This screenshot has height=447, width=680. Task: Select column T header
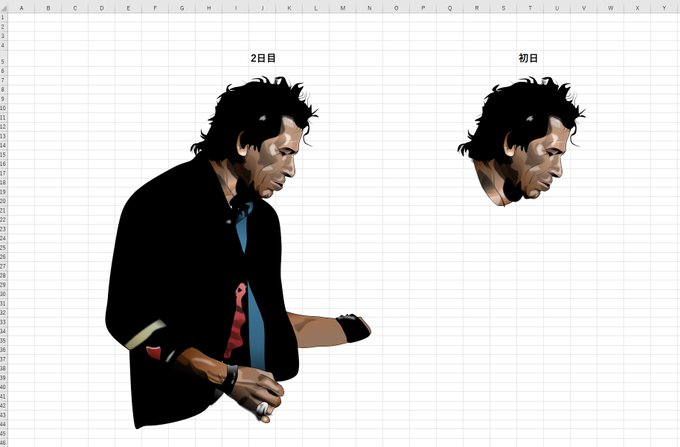click(530, 8)
